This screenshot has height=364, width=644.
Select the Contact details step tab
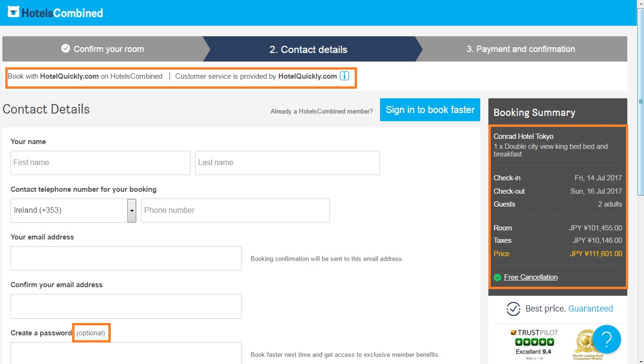click(308, 49)
